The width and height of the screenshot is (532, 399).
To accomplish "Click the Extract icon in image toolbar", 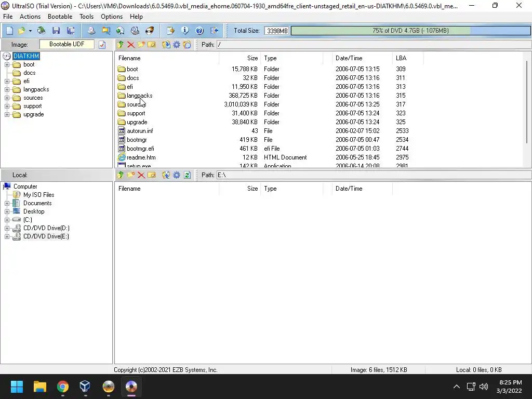I will tap(166, 45).
